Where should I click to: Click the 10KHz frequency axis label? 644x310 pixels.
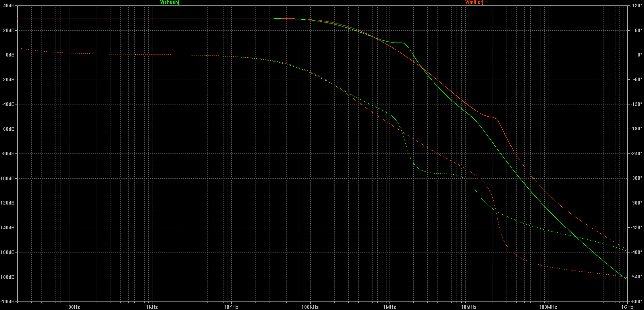(231, 307)
